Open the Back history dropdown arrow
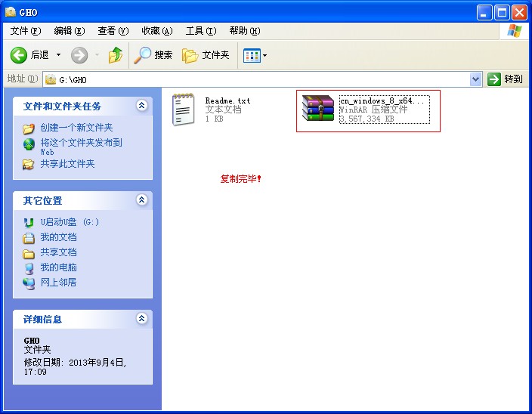The height and width of the screenshot is (414, 532). [x=58, y=55]
